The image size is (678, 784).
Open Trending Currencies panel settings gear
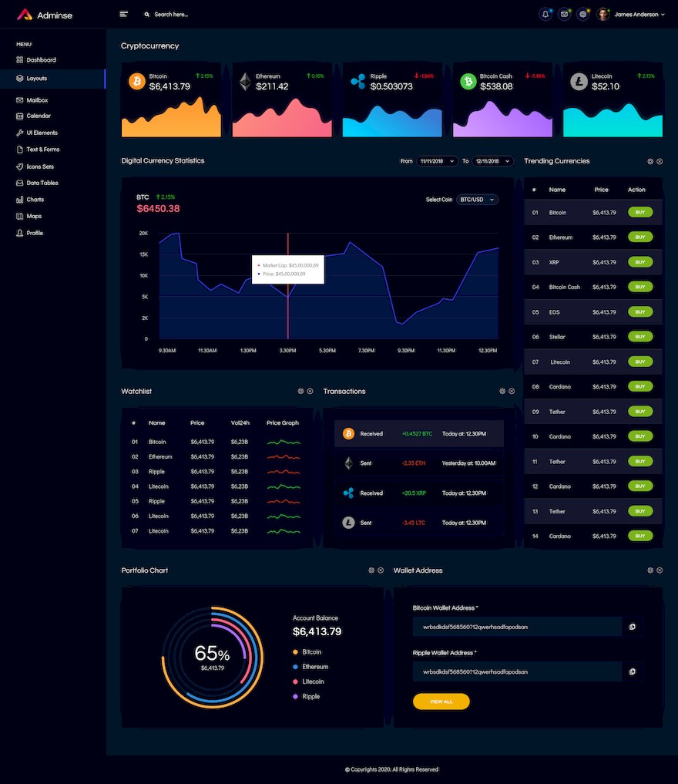[x=650, y=161]
